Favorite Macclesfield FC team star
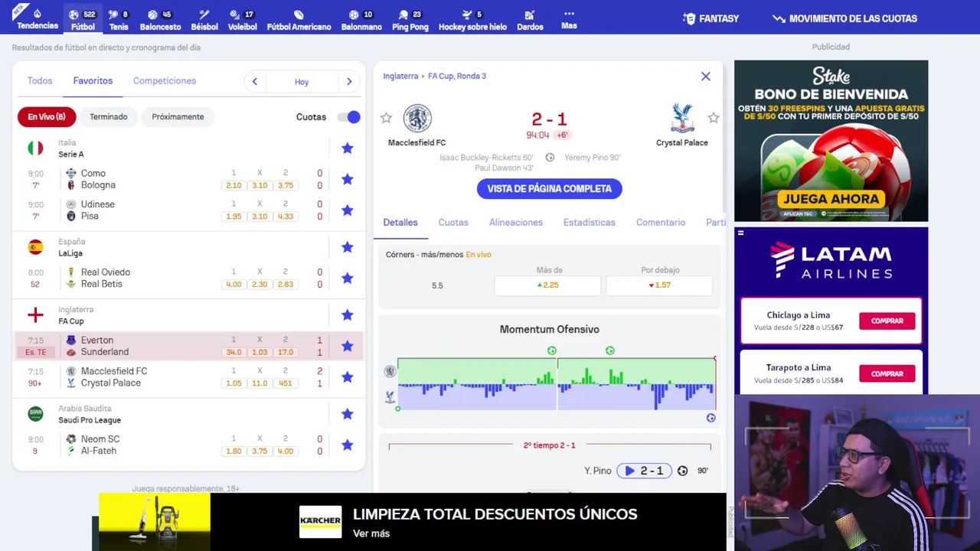 386,118
